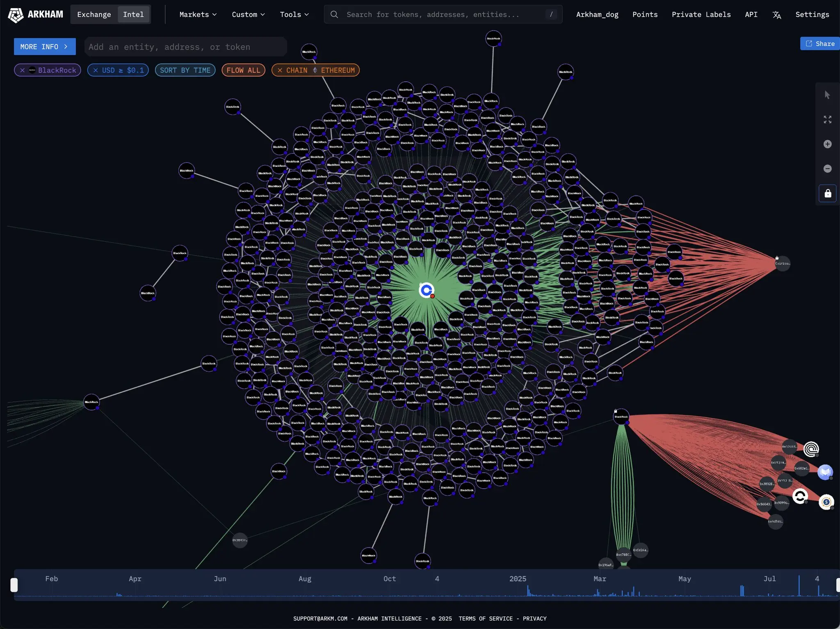Click the tall timeline bar after Jul
This screenshot has width=840, height=629.
click(x=799, y=586)
